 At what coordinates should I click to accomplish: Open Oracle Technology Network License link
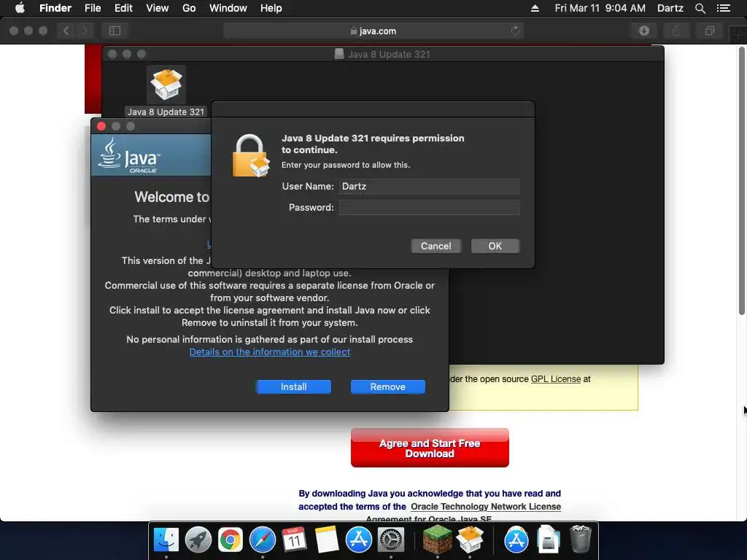coord(485,507)
